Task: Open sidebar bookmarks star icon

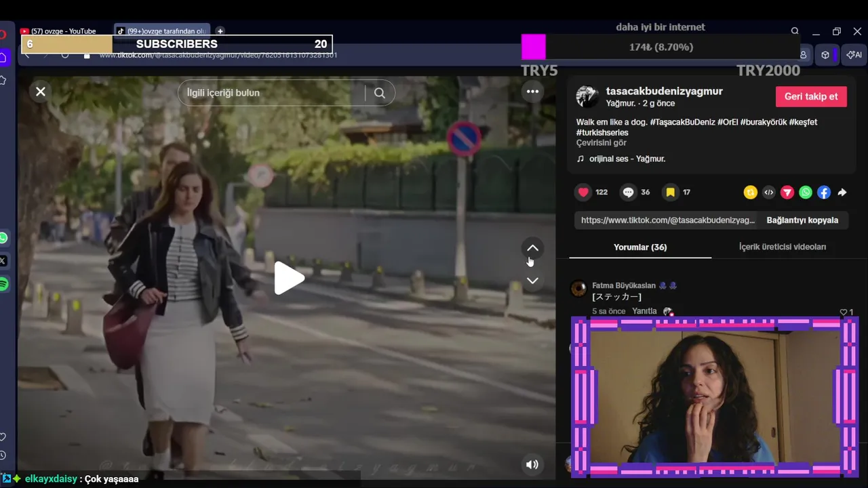Action: (x=3, y=80)
